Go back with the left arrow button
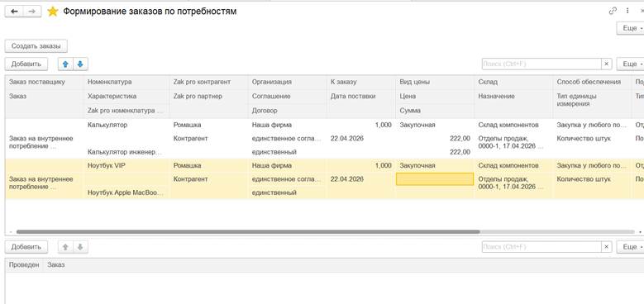The image size is (644, 304). click(x=14, y=12)
